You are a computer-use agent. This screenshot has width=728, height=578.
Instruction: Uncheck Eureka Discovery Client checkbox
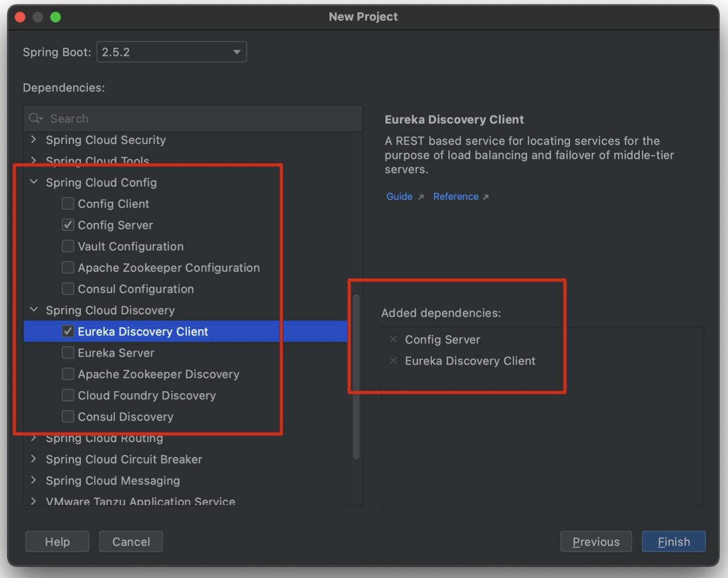tap(68, 331)
